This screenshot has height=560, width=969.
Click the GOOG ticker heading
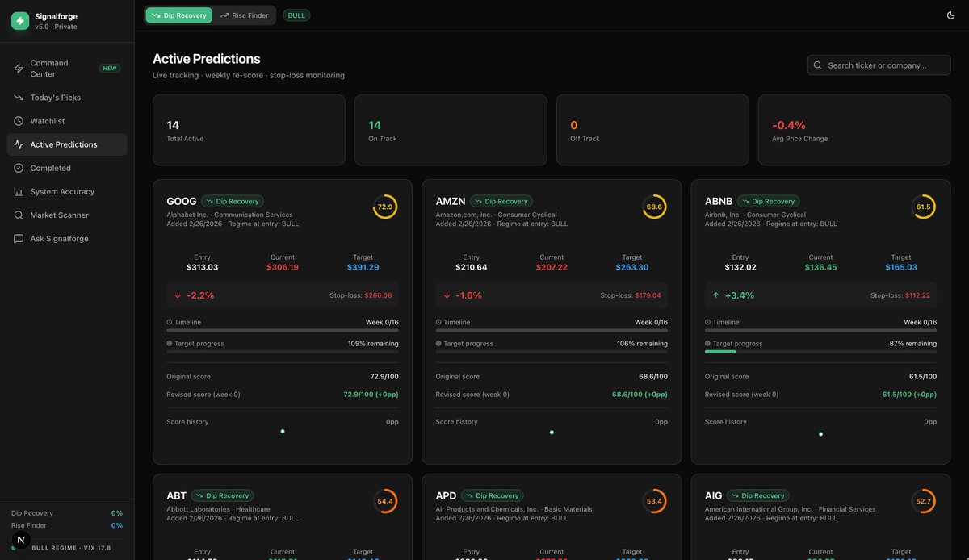point(182,201)
